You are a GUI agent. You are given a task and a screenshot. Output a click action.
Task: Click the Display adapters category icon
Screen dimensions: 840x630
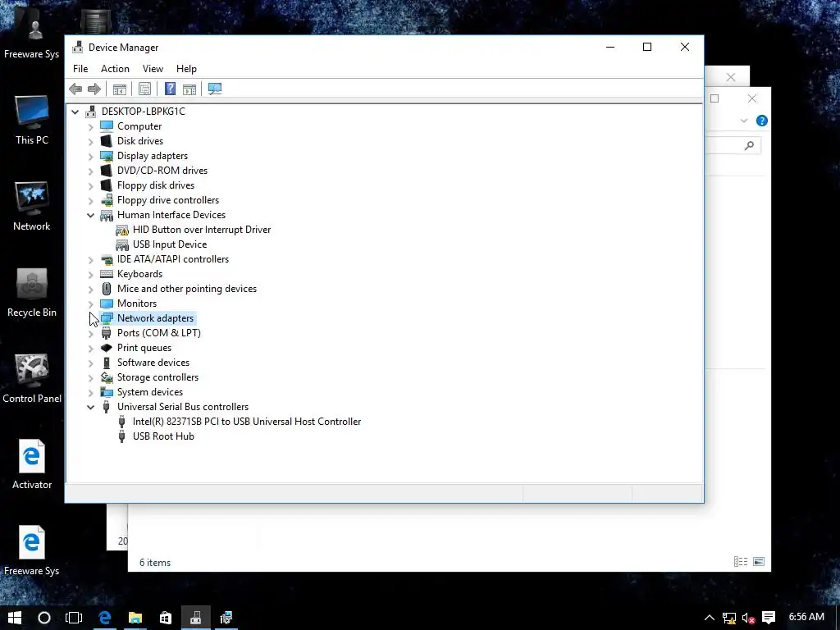[x=107, y=156]
